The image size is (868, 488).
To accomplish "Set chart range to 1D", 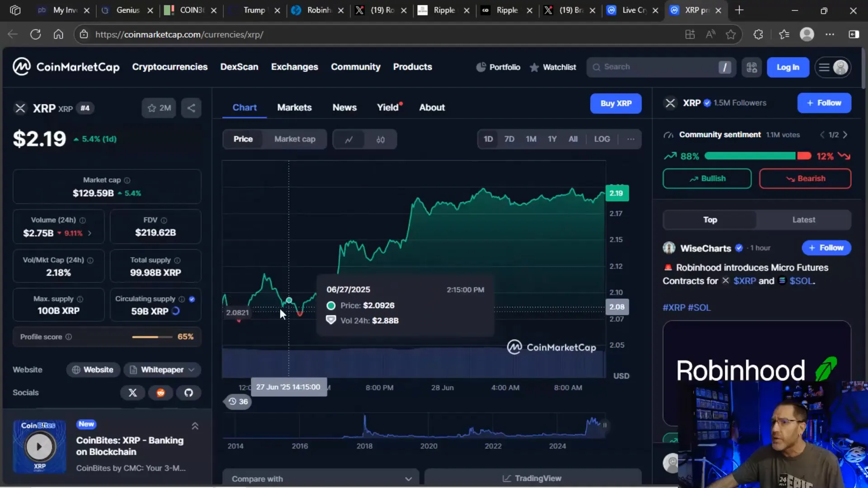I will 488,139.
